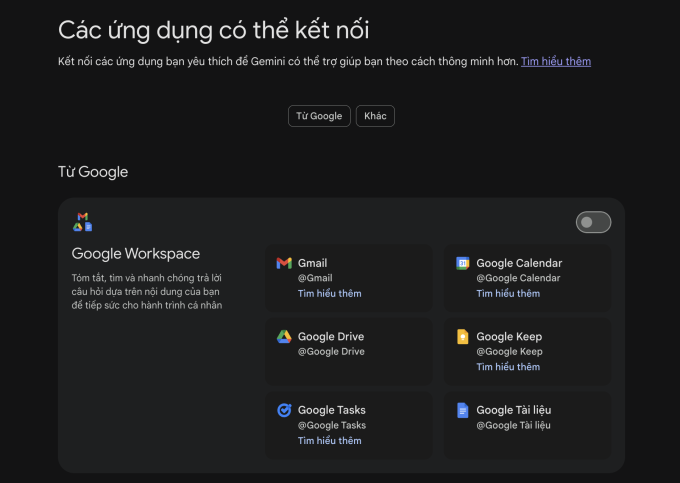The width and height of the screenshot is (680, 483).
Task: Open "Tìm hiểu thêm" under Google Tasks
Action: click(329, 440)
